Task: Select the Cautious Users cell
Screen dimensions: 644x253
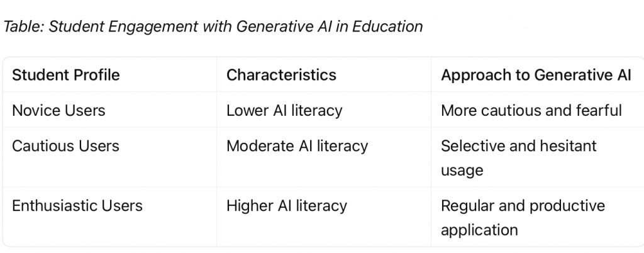Action: click(65, 146)
